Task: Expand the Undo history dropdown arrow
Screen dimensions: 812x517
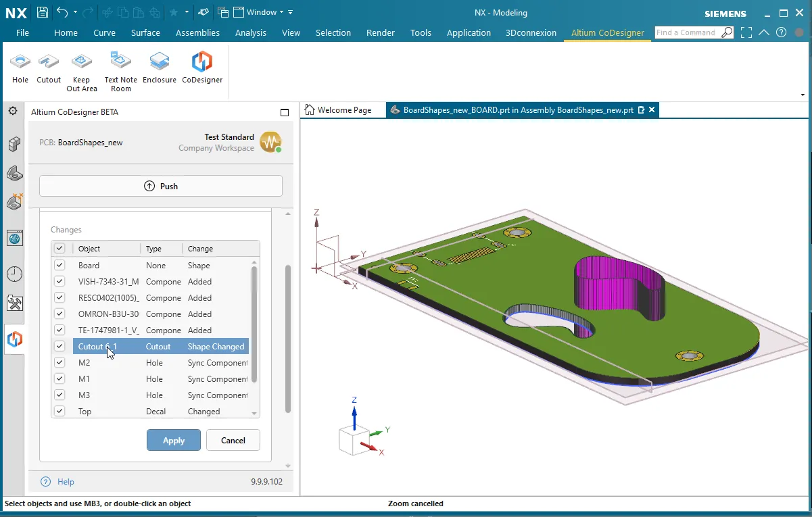Action: click(75, 12)
